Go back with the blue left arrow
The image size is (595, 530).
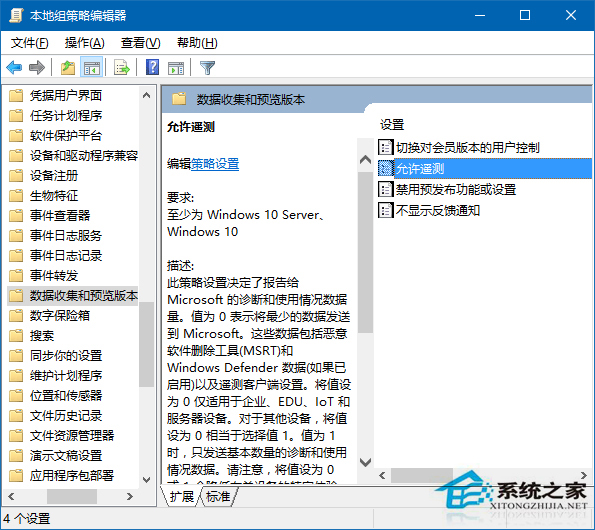pyautogui.click(x=14, y=68)
